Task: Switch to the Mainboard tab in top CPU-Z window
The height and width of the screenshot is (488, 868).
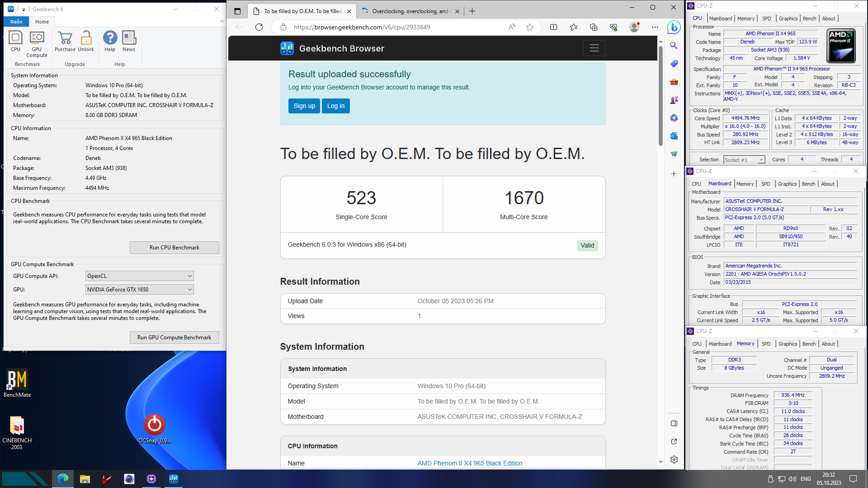Action: pyautogui.click(x=720, y=19)
